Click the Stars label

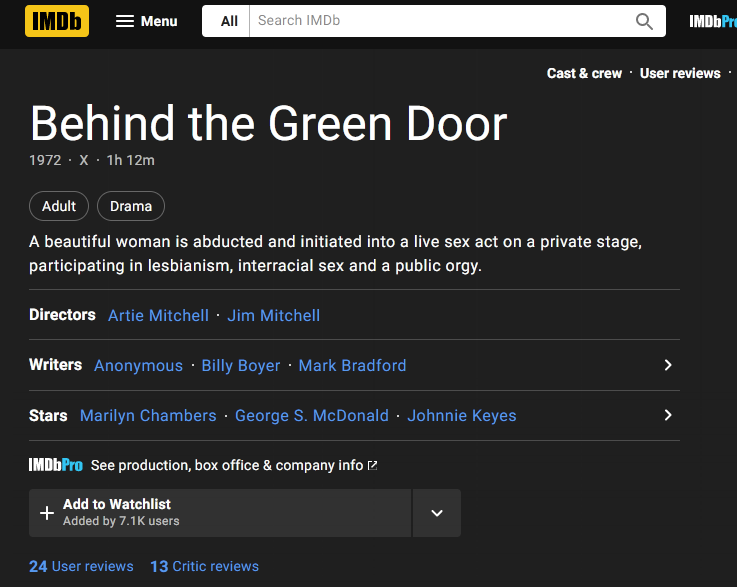click(x=48, y=415)
